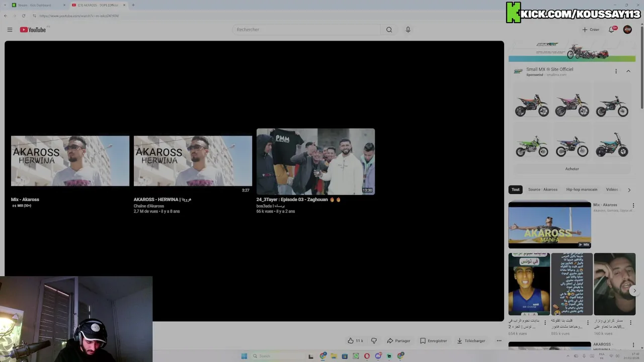Viewport: 644px width, 362px height.
Task: Click the search magnifier button
Action: click(389, 30)
